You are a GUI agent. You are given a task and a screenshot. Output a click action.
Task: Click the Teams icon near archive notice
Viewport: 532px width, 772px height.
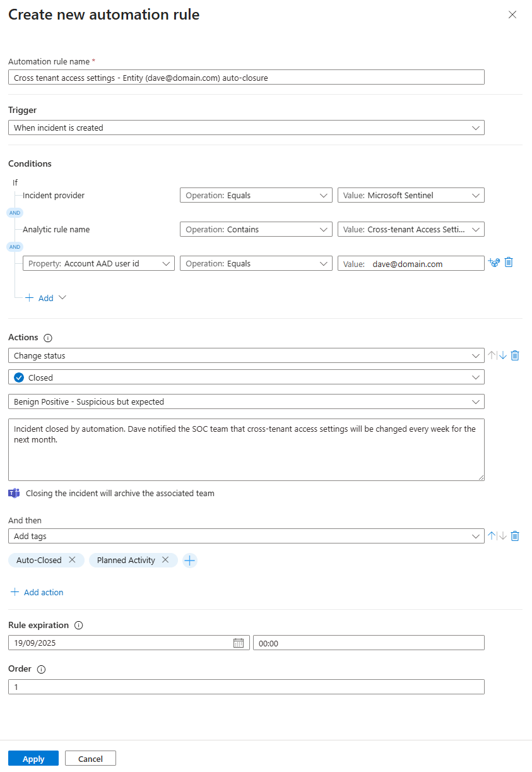15,493
